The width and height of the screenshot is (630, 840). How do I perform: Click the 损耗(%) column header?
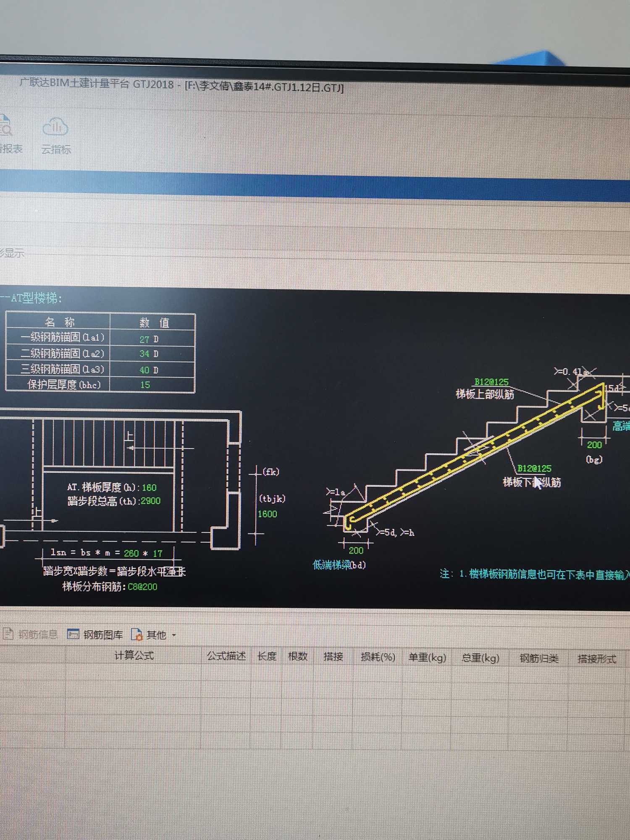tap(378, 657)
